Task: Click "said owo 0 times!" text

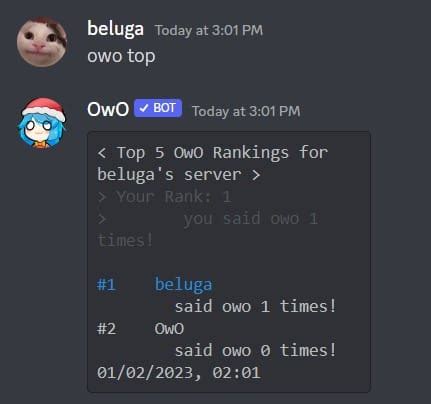Action: click(255, 350)
